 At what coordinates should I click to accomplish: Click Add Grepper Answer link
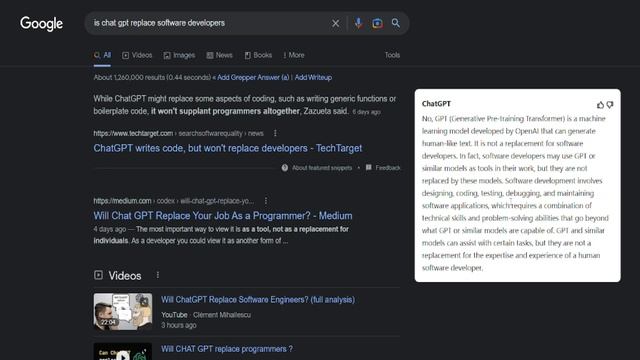[253, 78]
